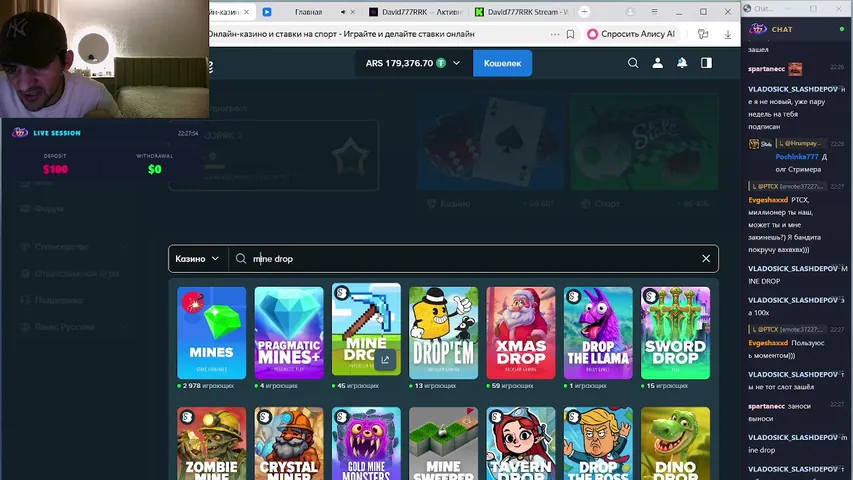Open the Sword Drop game tile
The height and width of the screenshot is (480, 853).
pos(675,333)
